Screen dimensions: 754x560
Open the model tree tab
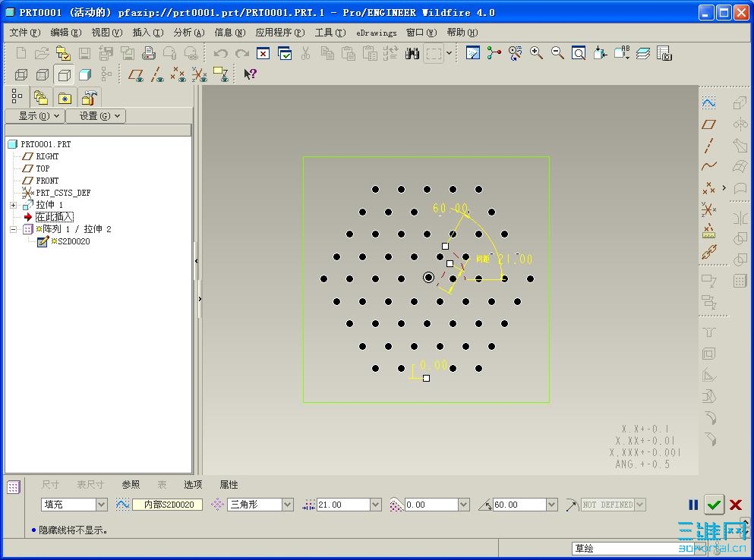(17, 96)
